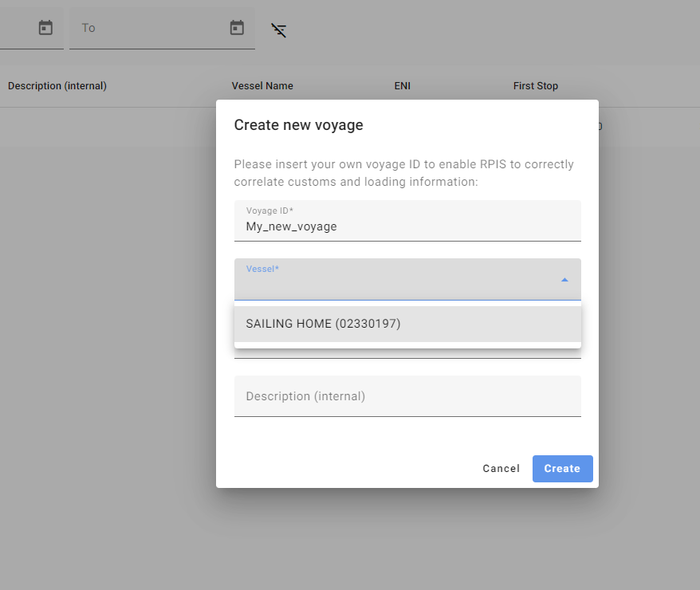Expand the Vessel selection field
The width and height of the screenshot is (700, 590).
[399, 280]
